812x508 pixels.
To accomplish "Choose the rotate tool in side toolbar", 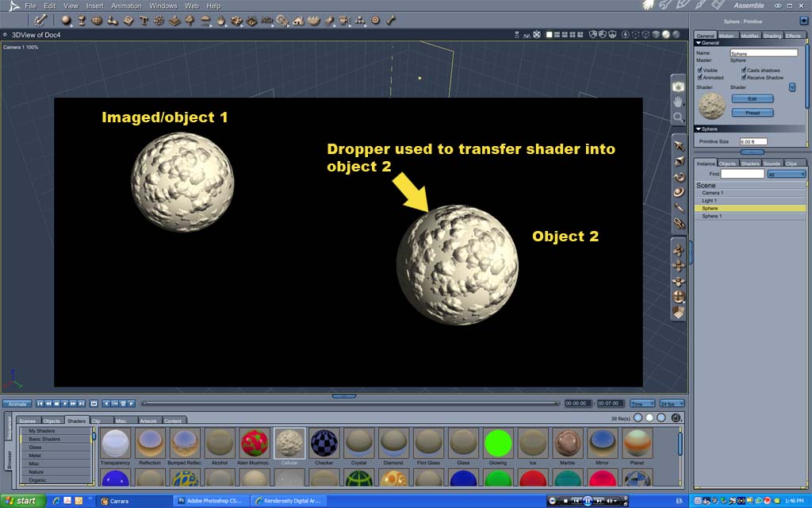I will (x=679, y=177).
